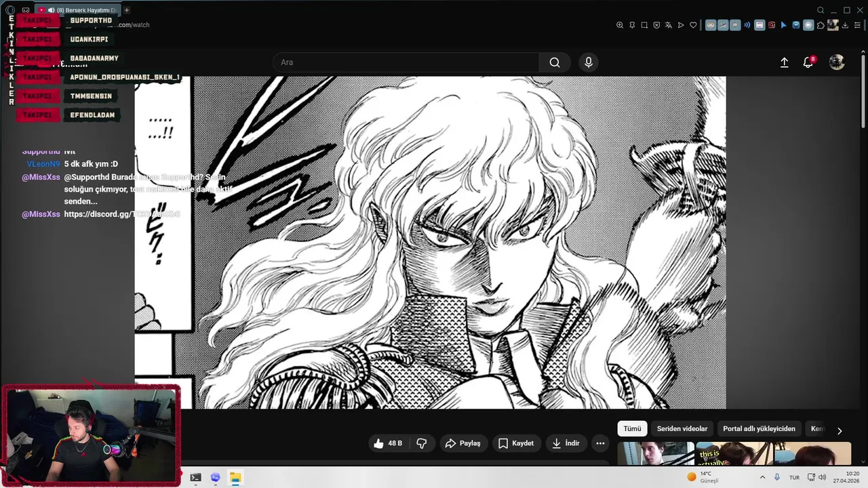This screenshot has width=868, height=488.
Task: Open the Easy Setup sliders icon
Action: coord(857,25)
